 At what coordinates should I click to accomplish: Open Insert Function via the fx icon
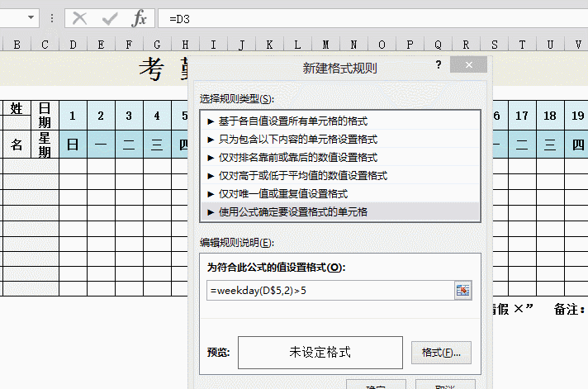[139, 18]
